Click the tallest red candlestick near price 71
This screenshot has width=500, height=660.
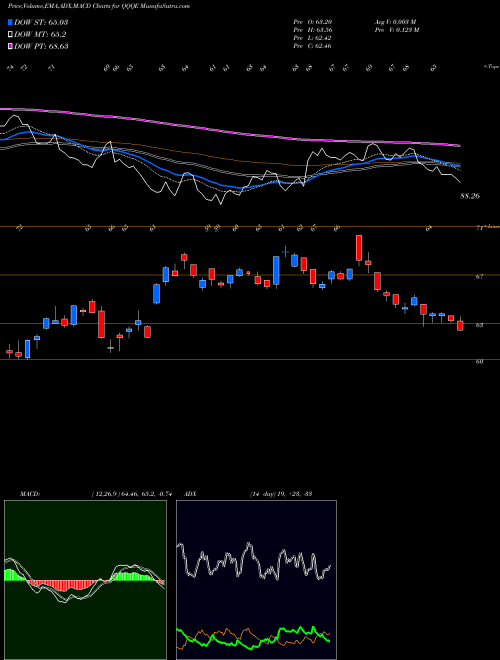point(359,248)
